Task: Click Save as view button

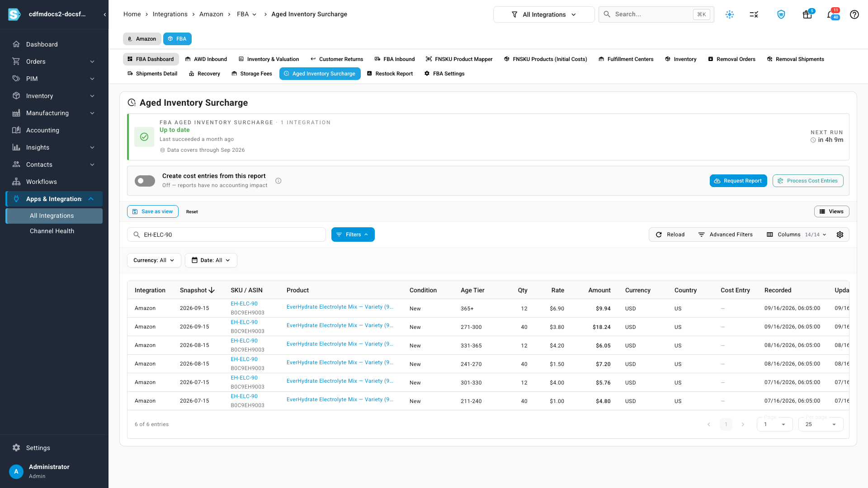Action: point(153,211)
